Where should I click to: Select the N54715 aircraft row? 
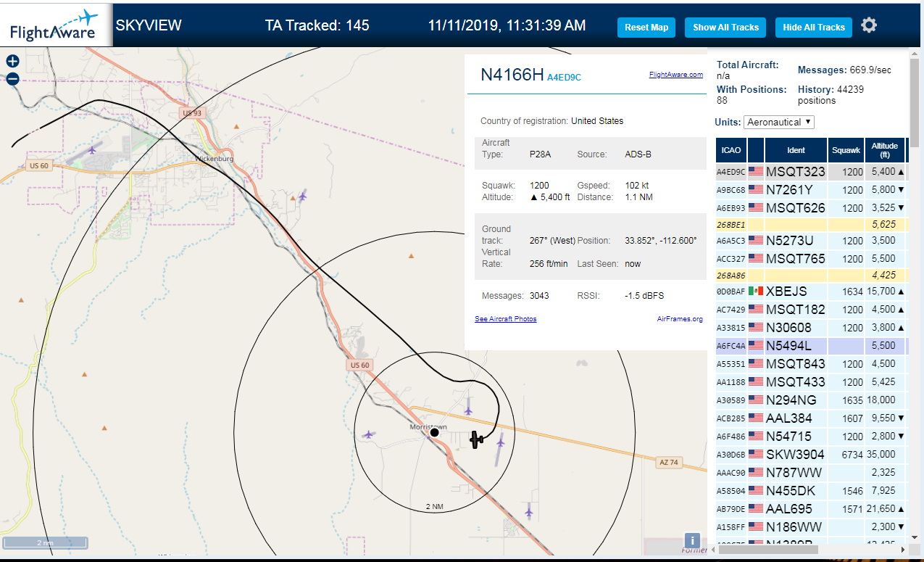(x=811, y=437)
